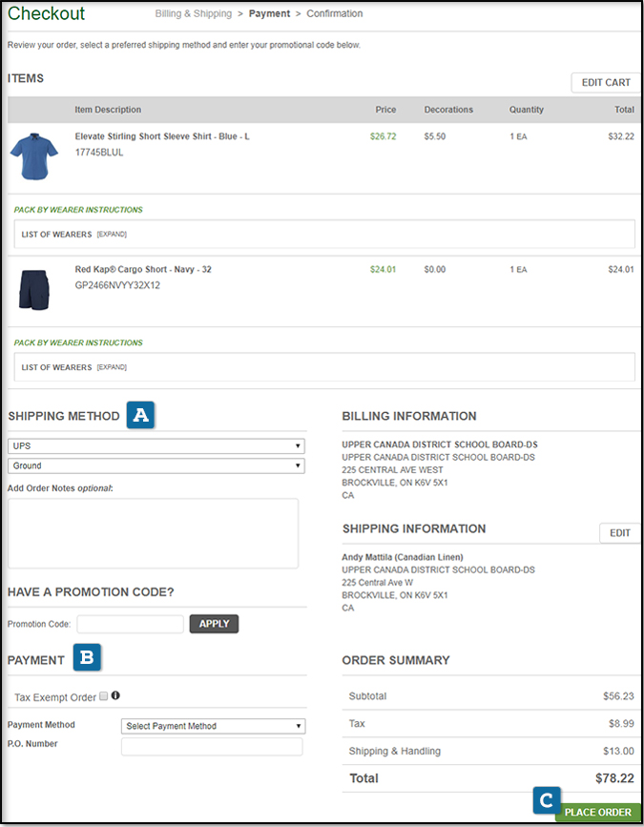
Task: Click the navy cargo short thumbnail
Action: coord(33,289)
